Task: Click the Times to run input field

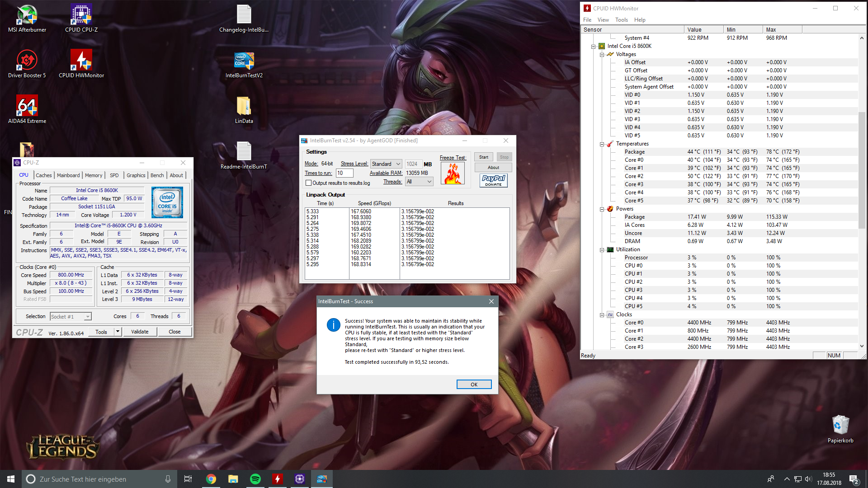Action: (x=344, y=173)
